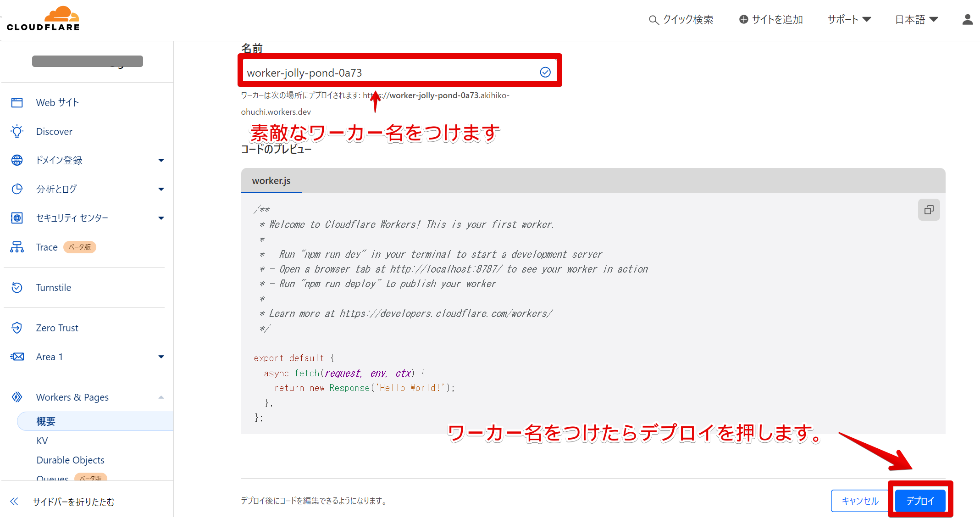The height and width of the screenshot is (519, 980).
Task: Select KV under Workers & Pages
Action: pyautogui.click(x=42, y=441)
